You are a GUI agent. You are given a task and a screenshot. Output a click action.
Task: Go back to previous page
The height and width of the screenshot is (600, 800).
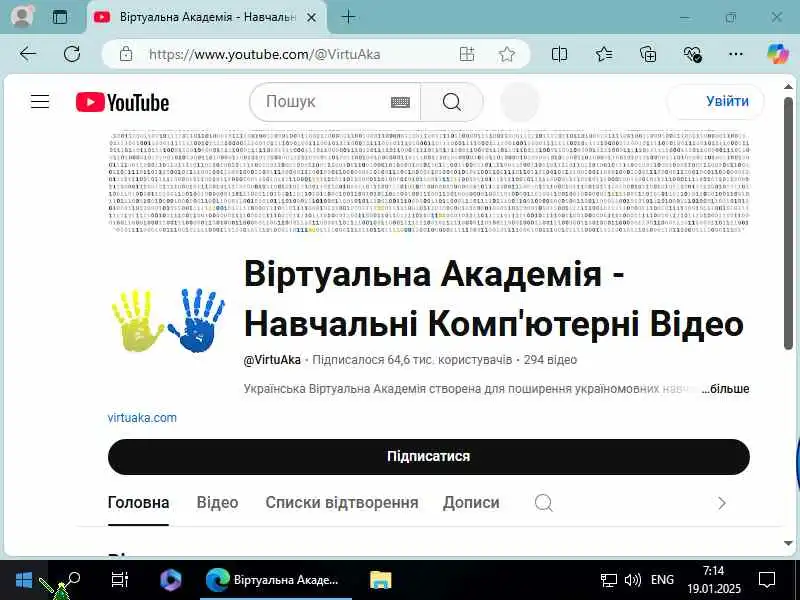coord(28,54)
